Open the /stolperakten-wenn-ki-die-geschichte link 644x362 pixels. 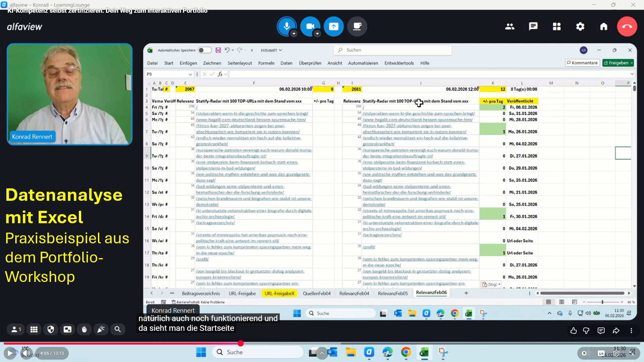coord(252,114)
